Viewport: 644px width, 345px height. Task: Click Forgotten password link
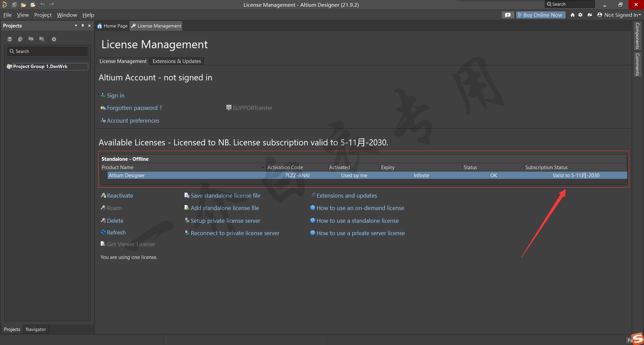(x=134, y=108)
